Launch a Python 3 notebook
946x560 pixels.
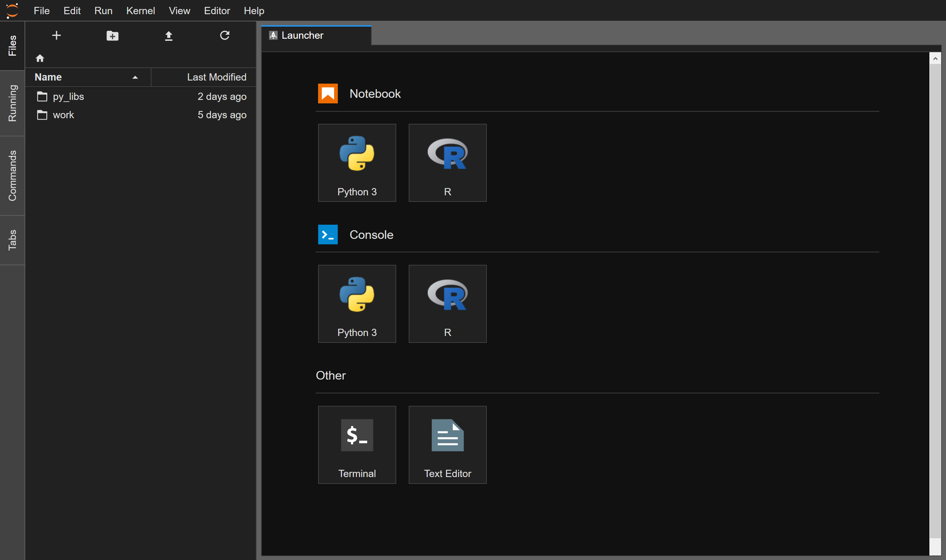(356, 162)
